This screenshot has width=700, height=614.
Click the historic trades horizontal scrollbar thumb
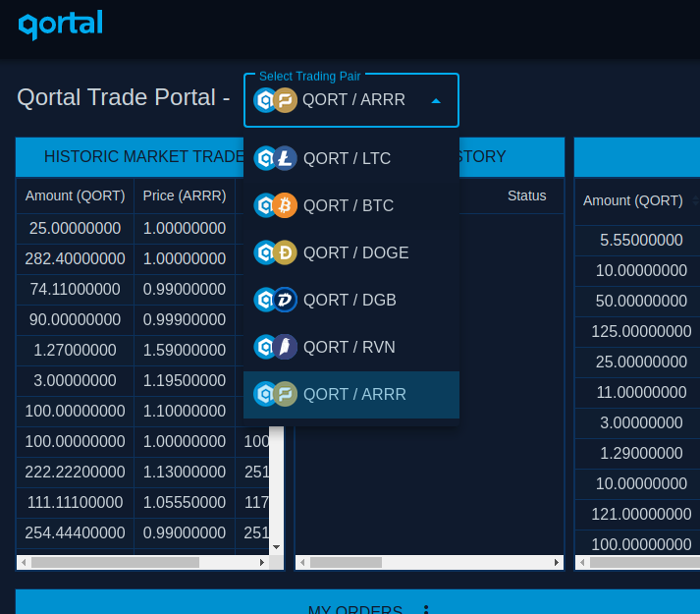[115, 562]
